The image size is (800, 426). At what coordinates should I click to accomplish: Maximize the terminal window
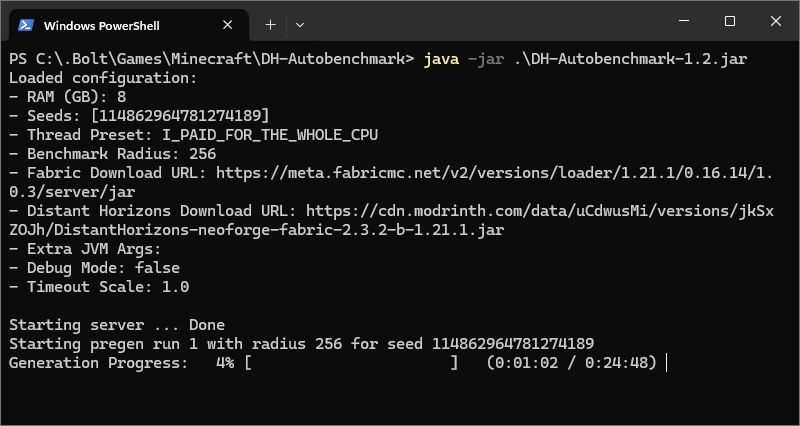(730, 21)
